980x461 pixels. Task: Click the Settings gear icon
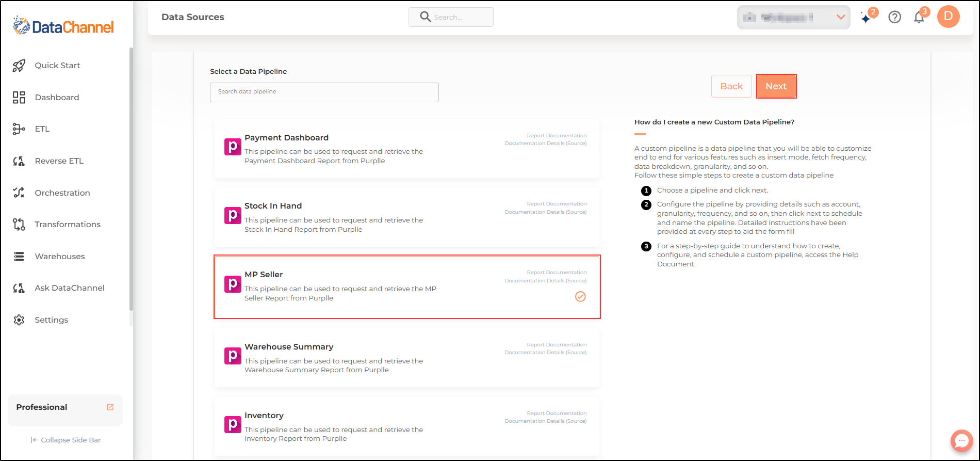(19, 320)
